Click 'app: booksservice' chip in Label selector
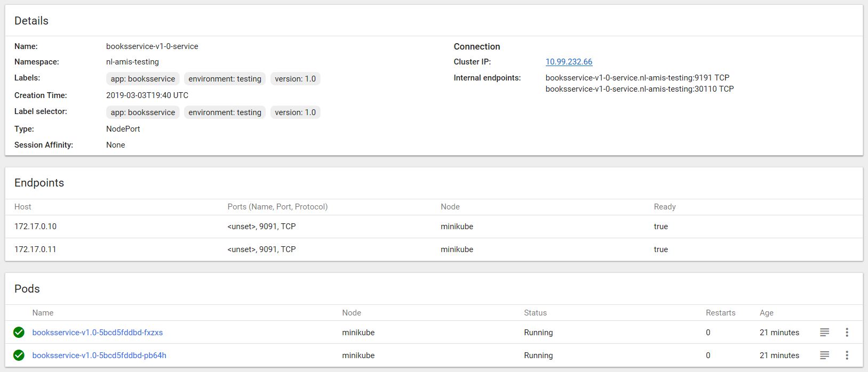This screenshot has height=372, width=868. pyautogui.click(x=143, y=112)
